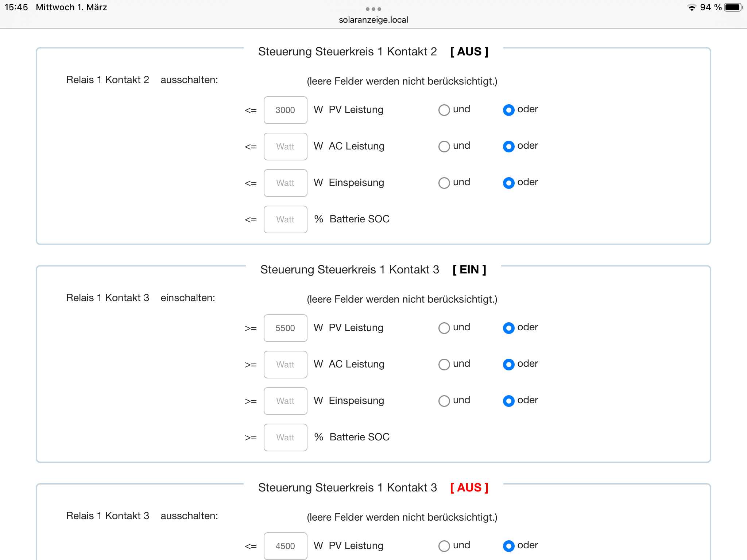This screenshot has height=560, width=747.
Task: Tap the three-dots multitasking icon at top
Action: [x=373, y=9]
